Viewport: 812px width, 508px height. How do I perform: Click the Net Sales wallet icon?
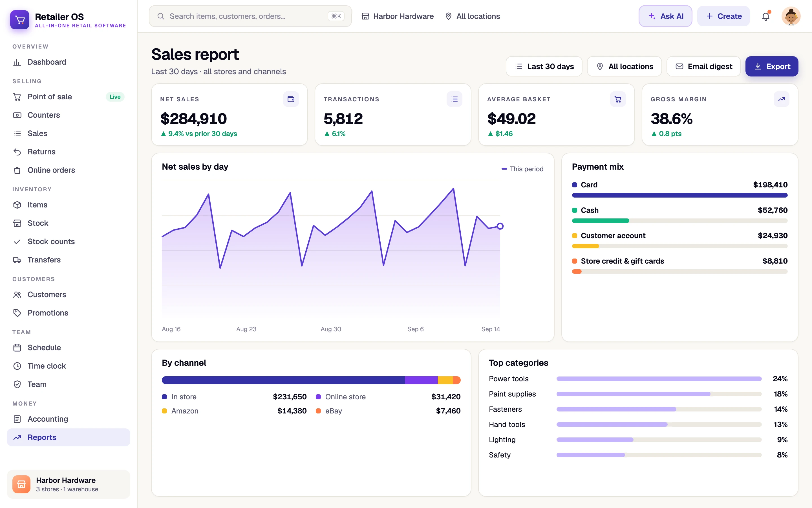291,99
